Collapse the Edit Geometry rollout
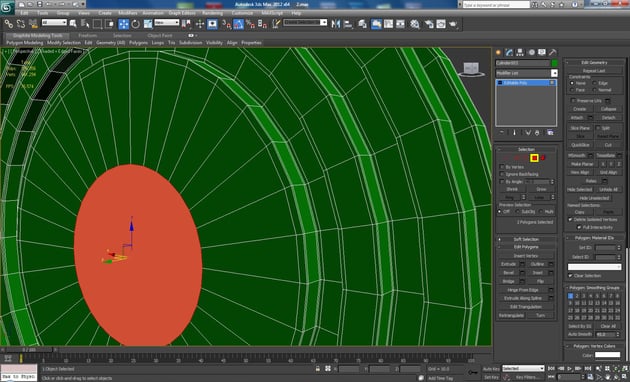 (x=595, y=63)
